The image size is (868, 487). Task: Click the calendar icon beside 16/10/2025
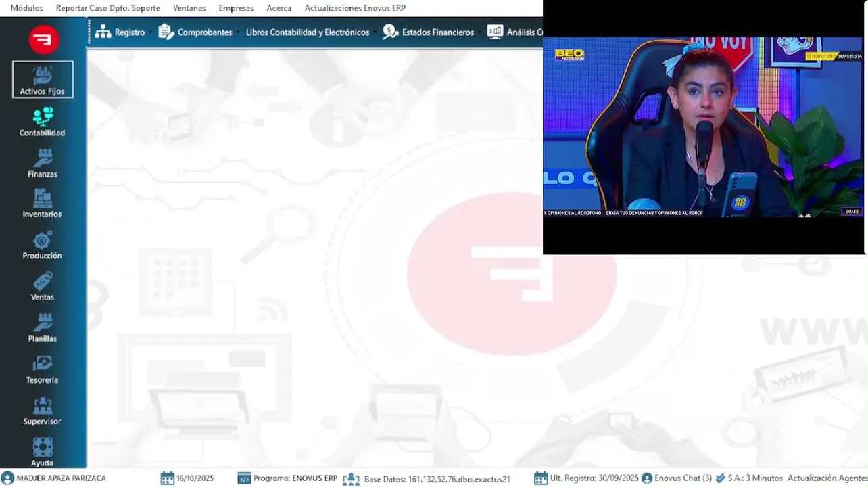tap(167, 478)
